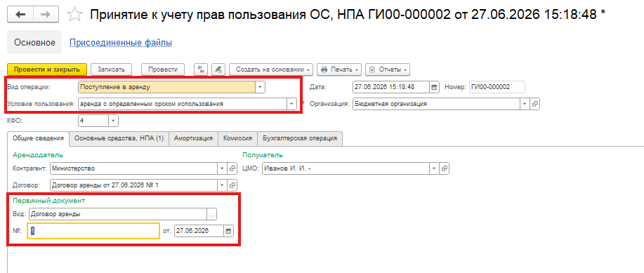Expand КФО dropdown arrow

point(113,121)
